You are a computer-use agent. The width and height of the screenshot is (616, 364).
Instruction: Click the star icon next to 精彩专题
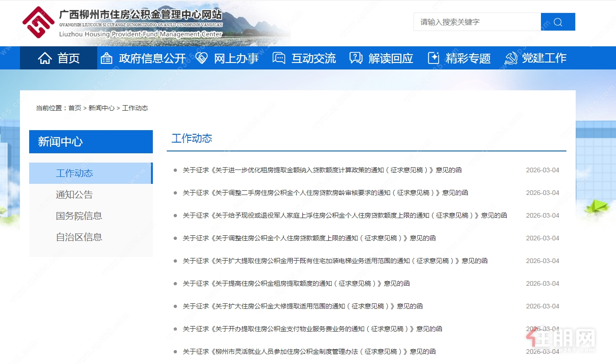434,57
